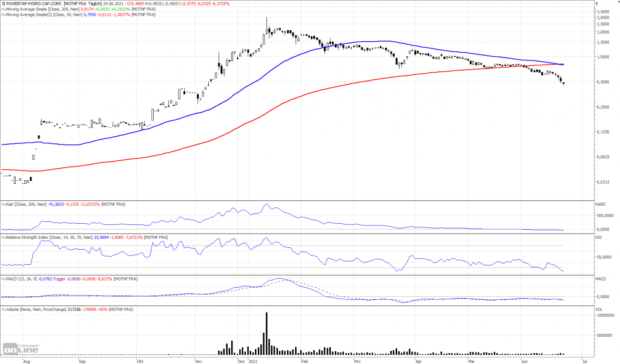Click the volume change -45%
Image resolution: width=620 pixels, height=364 pixels.
[x=102, y=310]
